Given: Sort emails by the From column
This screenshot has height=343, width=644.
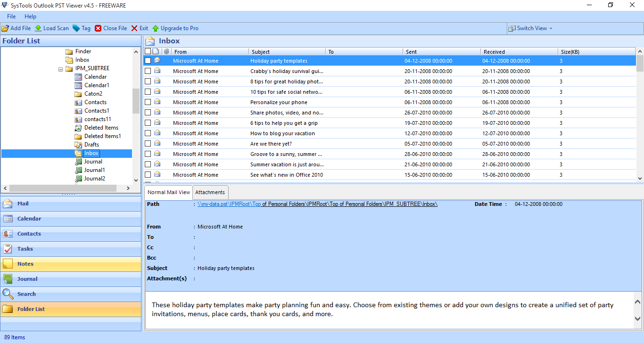Looking at the screenshot, I should click(x=209, y=52).
